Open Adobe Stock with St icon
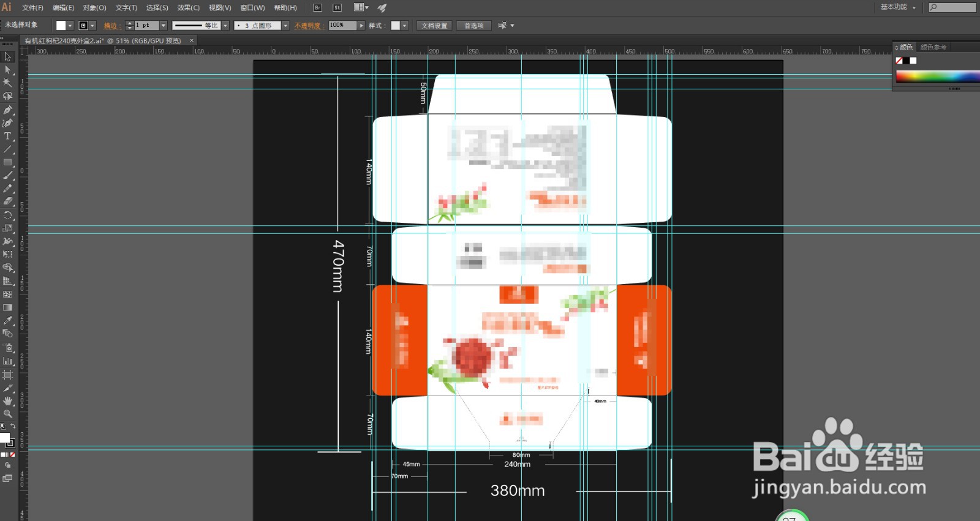980x521 pixels. (x=337, y=8)
